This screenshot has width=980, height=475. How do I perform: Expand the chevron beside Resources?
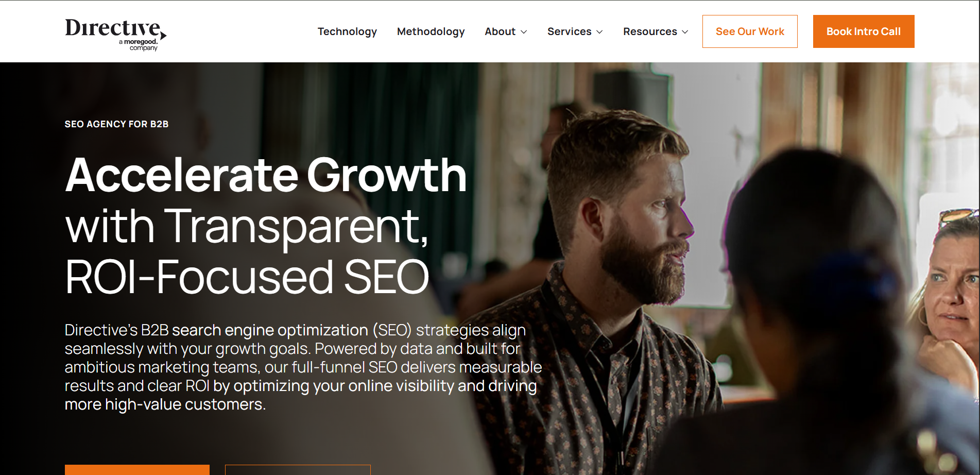[x=685, y=32]
